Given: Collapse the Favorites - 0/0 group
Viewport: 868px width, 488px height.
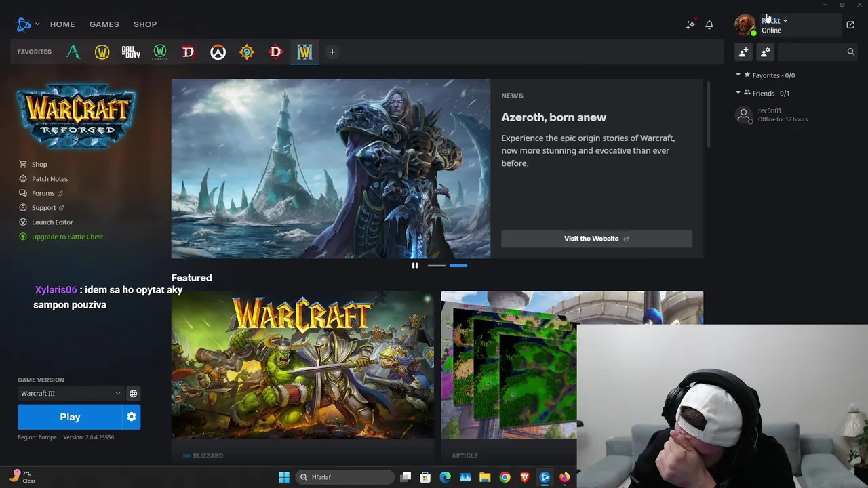Looking at the screenshot, I should [x=738, y=75].
